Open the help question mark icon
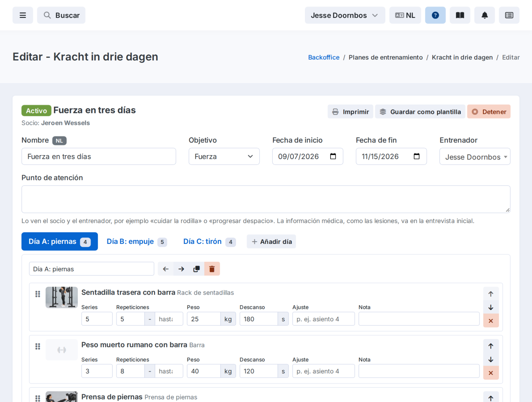 tap(435, 15)
